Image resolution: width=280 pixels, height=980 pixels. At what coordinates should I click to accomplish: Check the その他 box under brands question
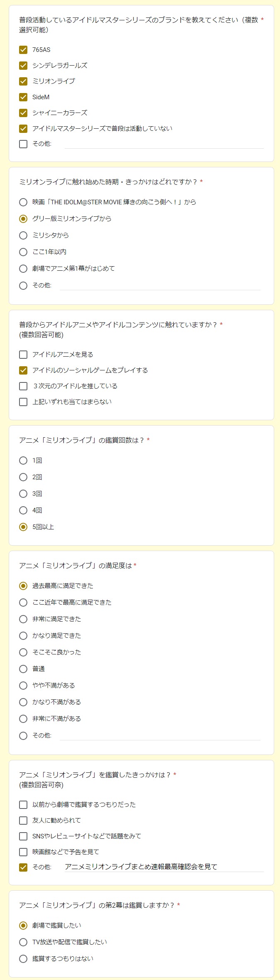click(x=23, y=144)
